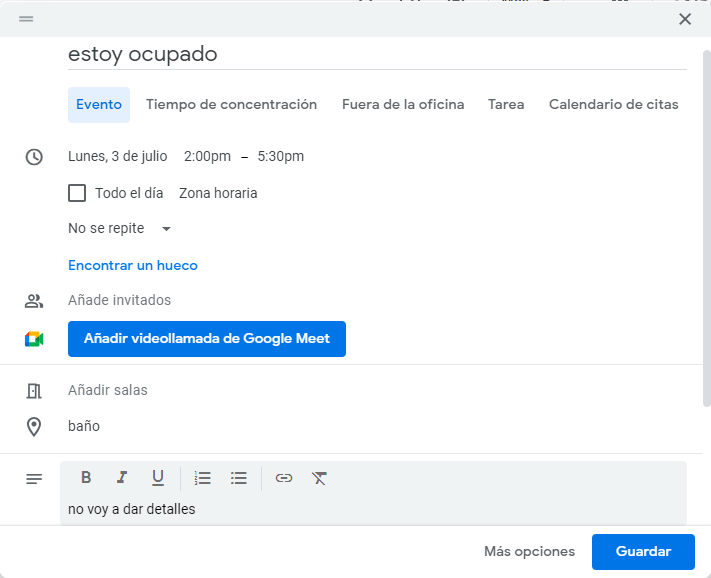Select the 'Fuera de la oficina' tab
Screen dimensions: 711x578
coord(403,105)
